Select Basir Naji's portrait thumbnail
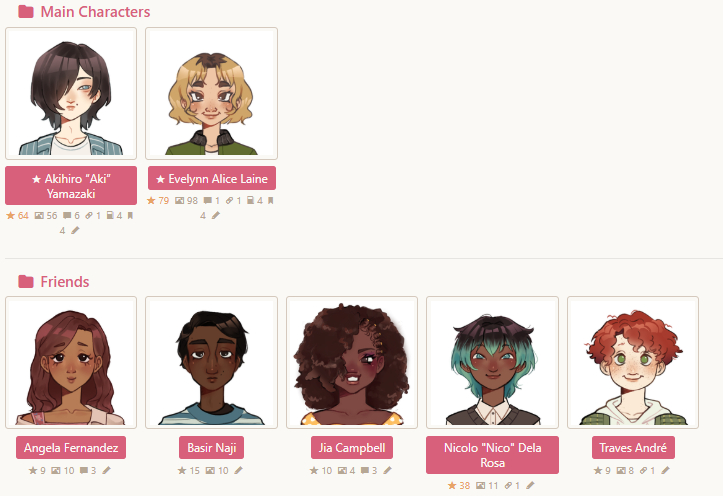The height and width of the screenshot is (496, 723). (x=212, y=363)
